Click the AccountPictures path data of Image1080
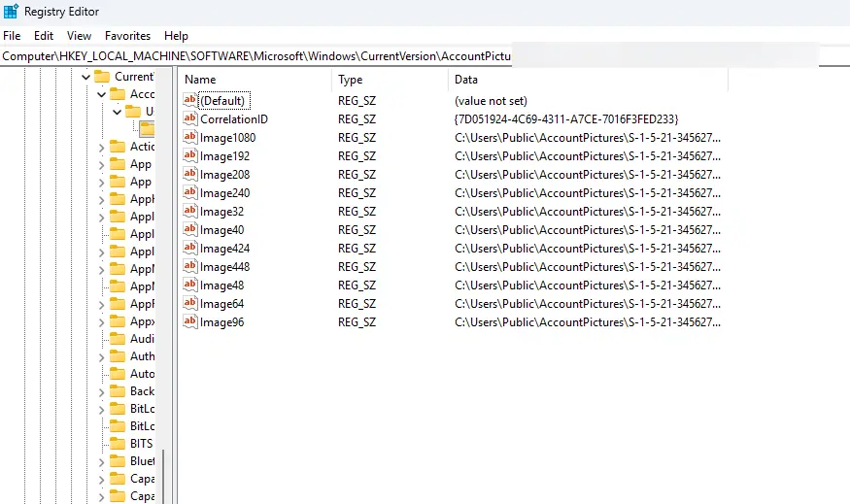Screen dimensions: 850x504 click(588, 138)
